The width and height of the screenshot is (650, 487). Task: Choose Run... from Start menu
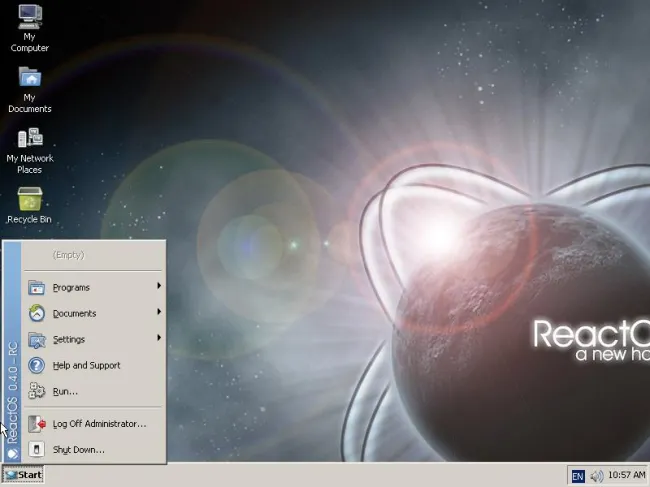tap(94, 391)
